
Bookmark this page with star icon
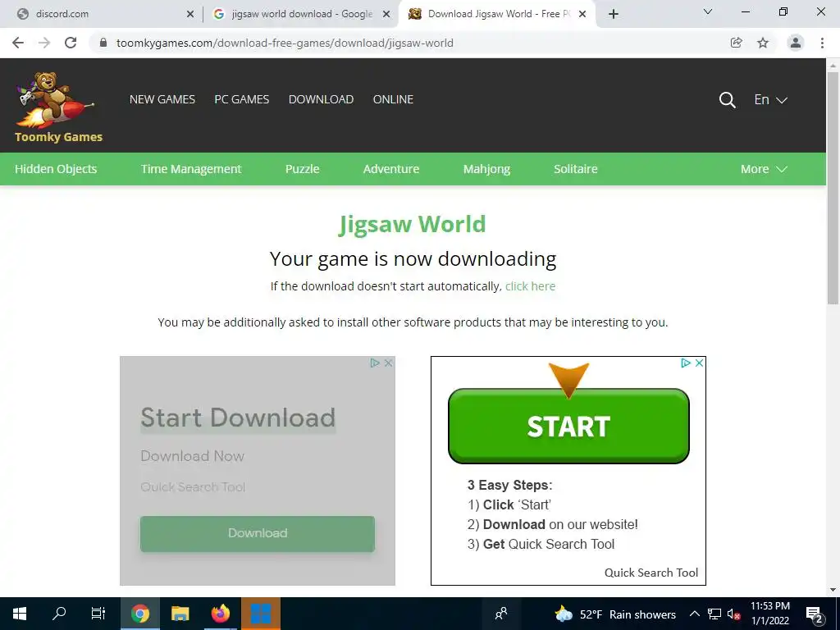click(763, 43)
